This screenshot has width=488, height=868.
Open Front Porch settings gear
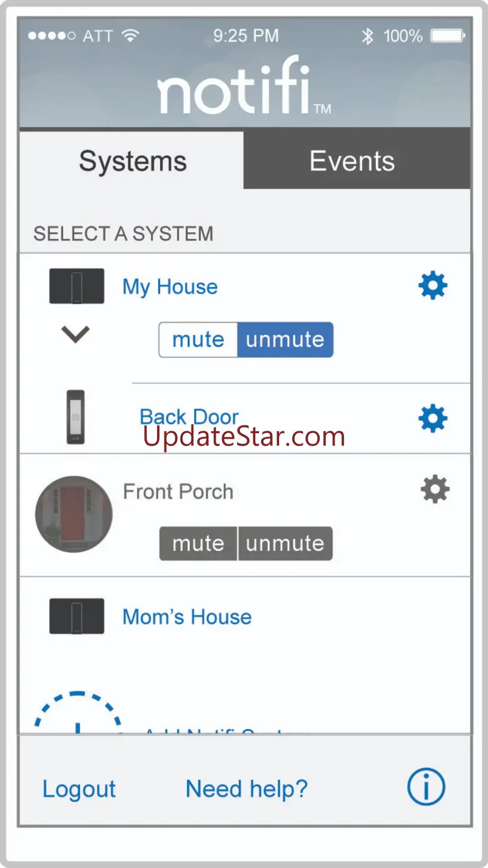(435, 489)
